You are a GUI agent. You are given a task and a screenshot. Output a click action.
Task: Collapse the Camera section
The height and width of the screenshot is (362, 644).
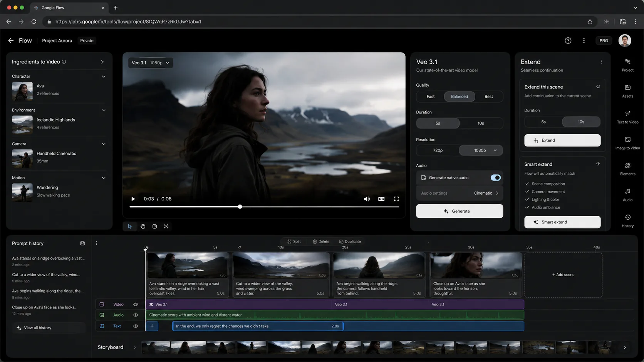click(103, 144)
